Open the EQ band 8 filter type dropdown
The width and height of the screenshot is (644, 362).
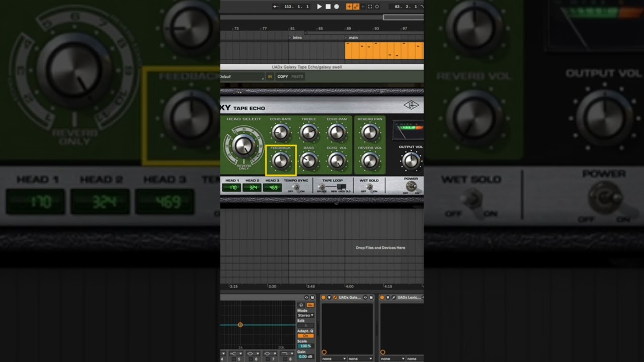coord(287,353)
